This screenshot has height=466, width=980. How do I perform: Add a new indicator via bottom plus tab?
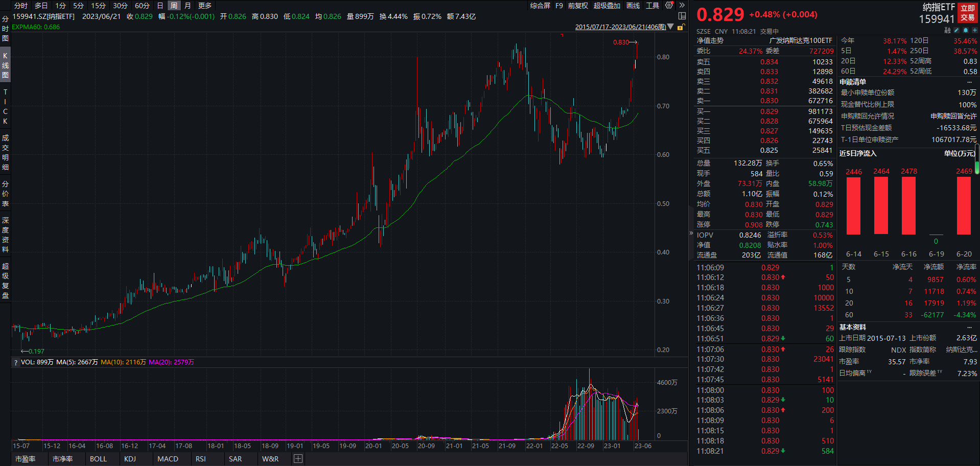coord(297,458)
